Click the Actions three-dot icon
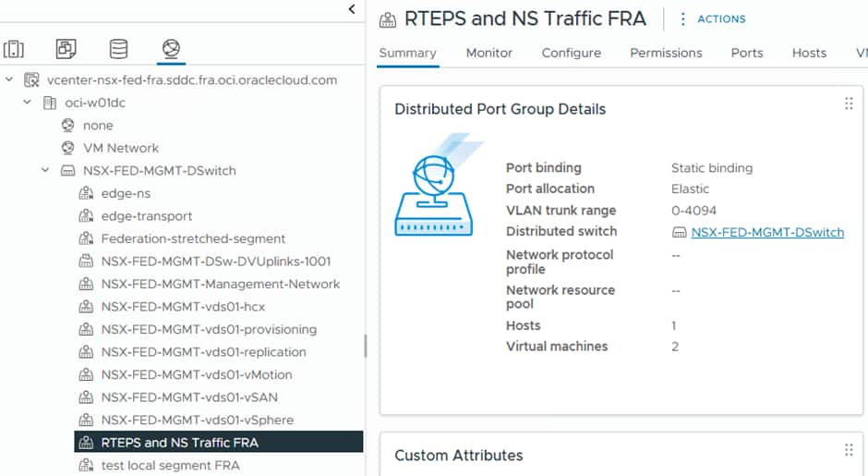Image resolution: width=868 pixels, height=476 pixels. click(682, 18)
